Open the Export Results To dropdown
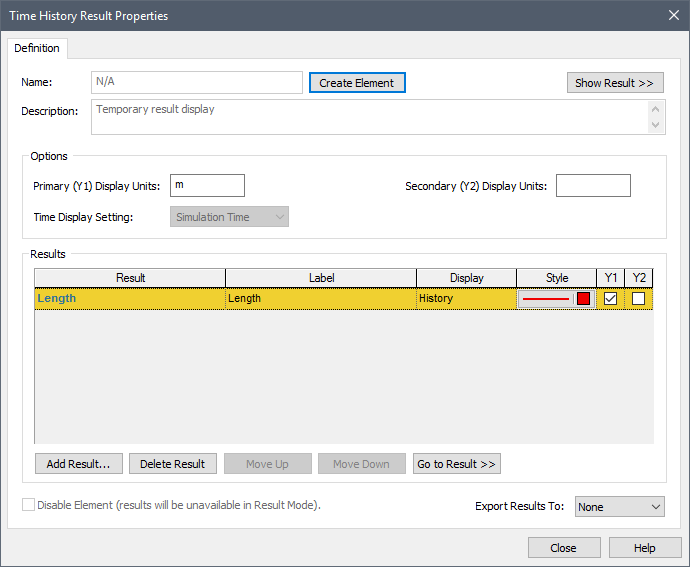This screenshot has width=690, height=567. coord(620,507)
